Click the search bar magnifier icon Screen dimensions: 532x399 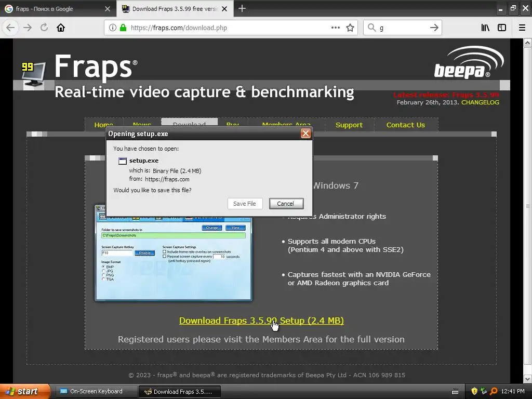pos(372,28)
